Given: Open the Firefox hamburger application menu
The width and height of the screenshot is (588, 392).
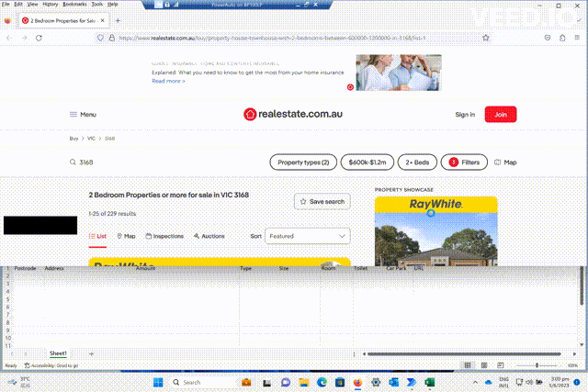Looking at the screenshot, I should click(x=577, y=38).
